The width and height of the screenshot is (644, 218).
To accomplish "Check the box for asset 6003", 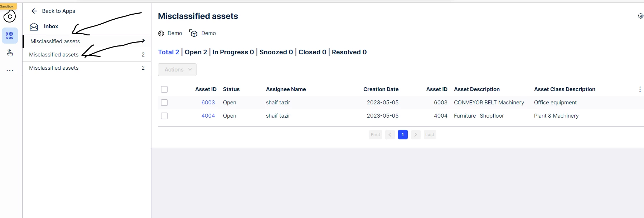I will pos(164,103).
